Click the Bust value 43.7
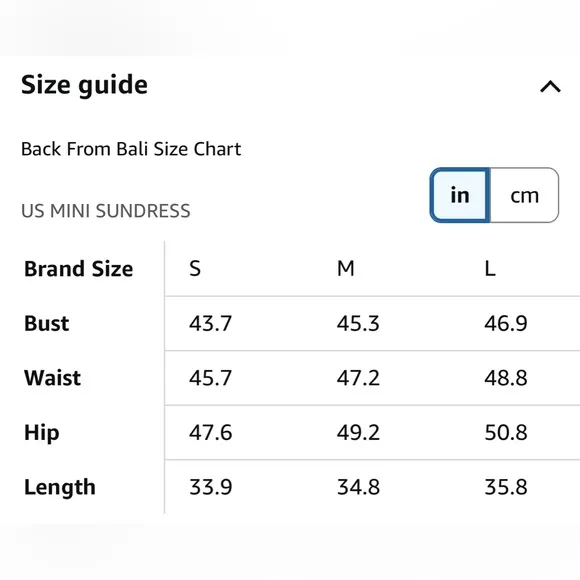 [x=210, y=323]
